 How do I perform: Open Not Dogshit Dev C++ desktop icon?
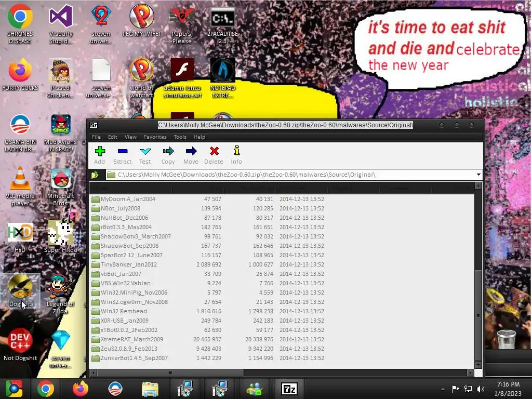pos(20,344)
